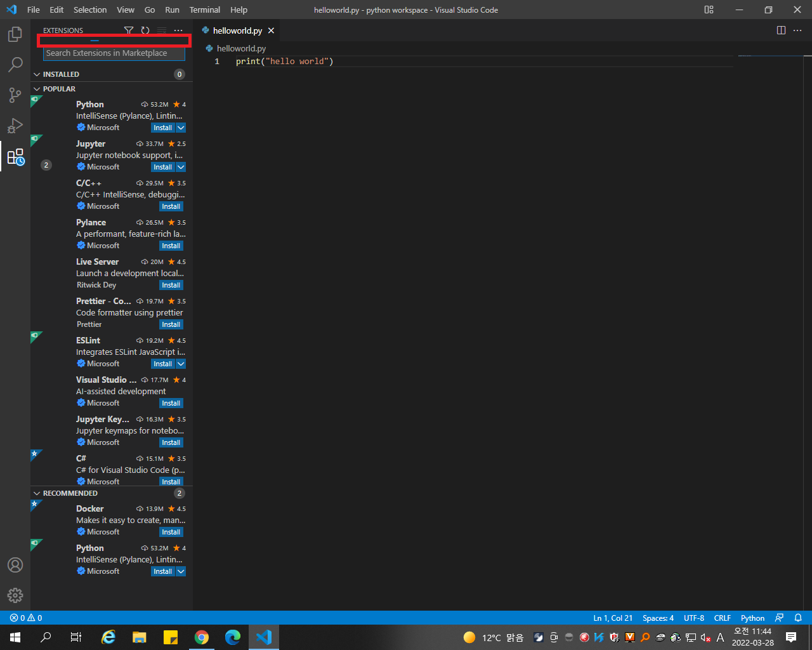This screenshot has height=650, width=812.
Task: Install the Jupyter Keymap extension
Action: tap(171, 442)
